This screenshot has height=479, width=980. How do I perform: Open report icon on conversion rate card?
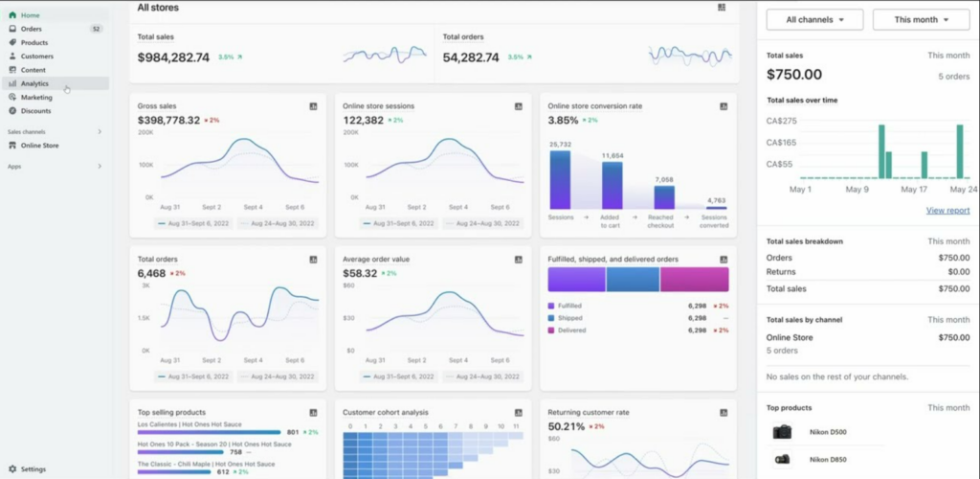click(x=724, y=106)
